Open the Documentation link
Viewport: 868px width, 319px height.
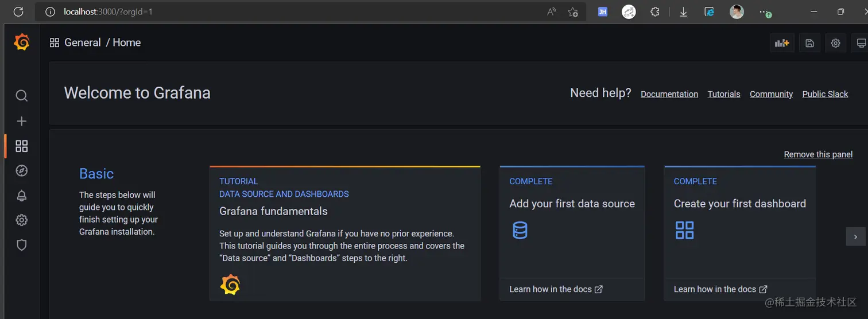669,94
